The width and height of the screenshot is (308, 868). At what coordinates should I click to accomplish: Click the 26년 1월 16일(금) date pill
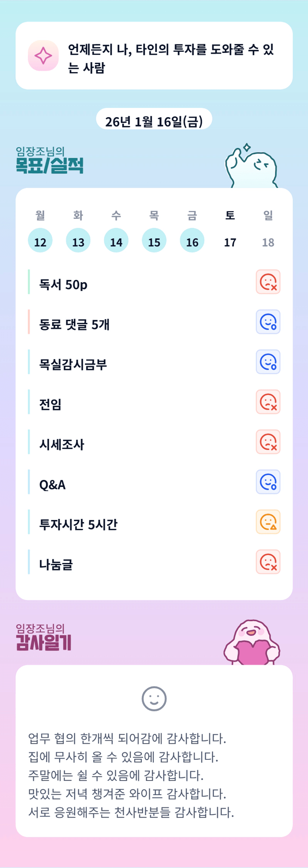(154, 121)
